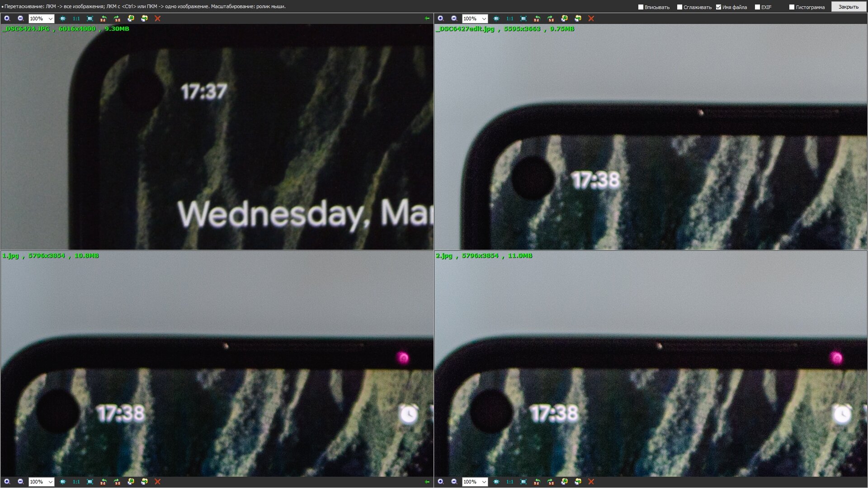Screen dimensions: 868x488
Task: Set _DSC6427edit.jpg to 1:1 actual size
Action: click(509, 19)
